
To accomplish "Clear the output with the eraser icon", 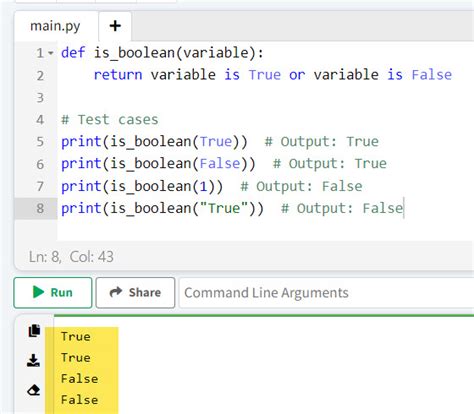I will pos(33,390).
